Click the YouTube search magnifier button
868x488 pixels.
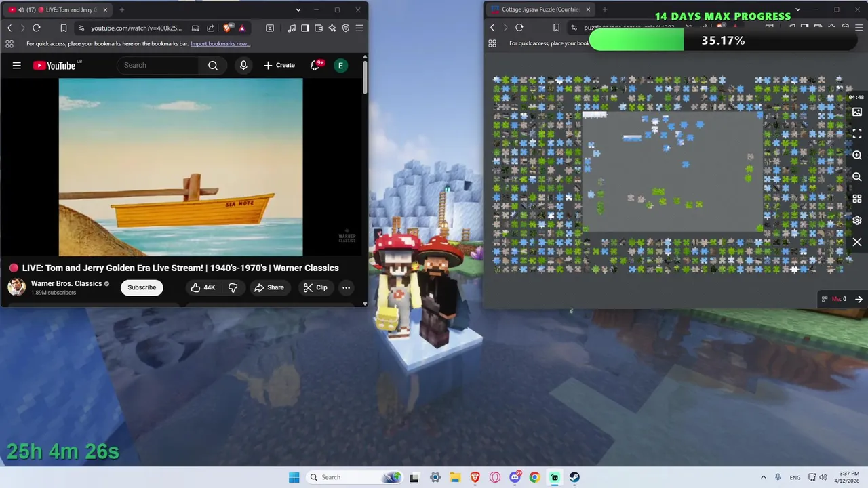[213, 65]
